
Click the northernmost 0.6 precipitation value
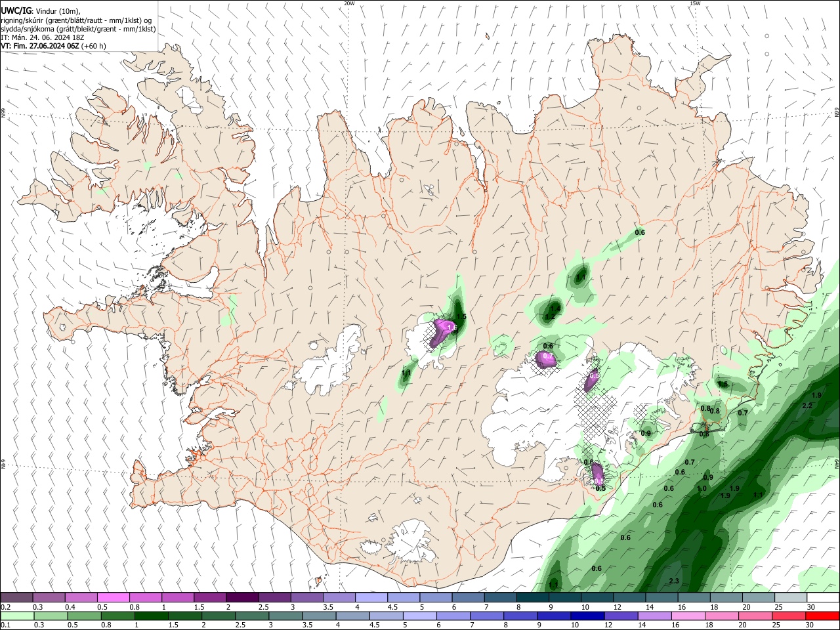point(640,233)
